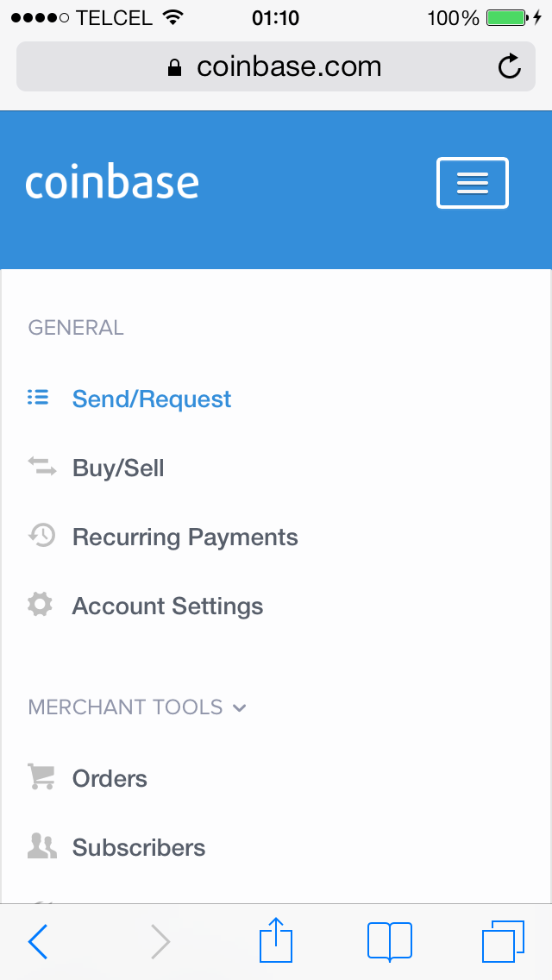The width and height of the screenshot is (552, 980).
Task: Open Safari bookmarks book icon
Action: [390, 940]
